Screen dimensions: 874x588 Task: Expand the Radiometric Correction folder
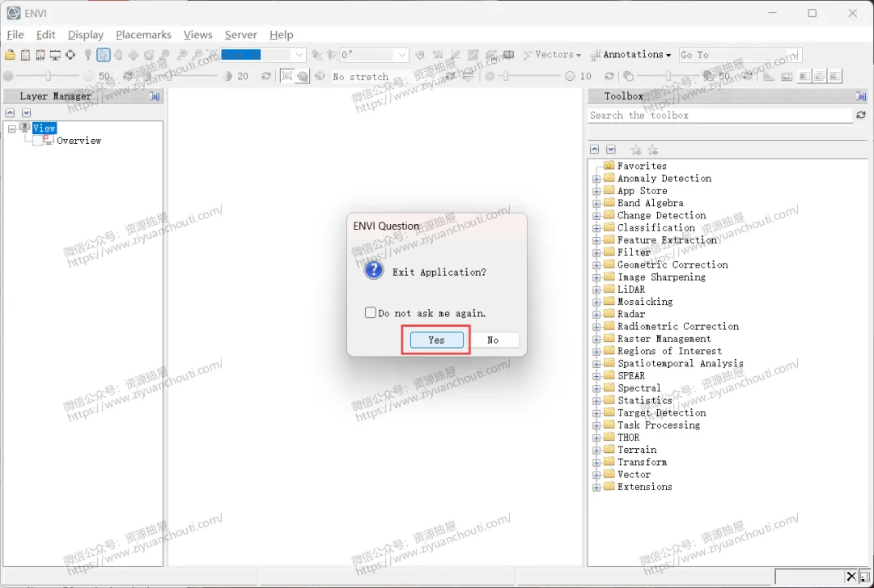point(596,327)
